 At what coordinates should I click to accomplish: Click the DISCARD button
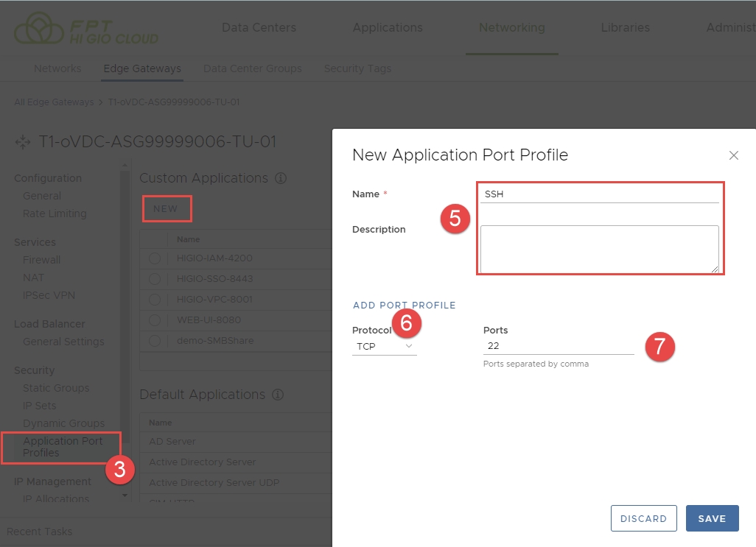click(643, 518)
